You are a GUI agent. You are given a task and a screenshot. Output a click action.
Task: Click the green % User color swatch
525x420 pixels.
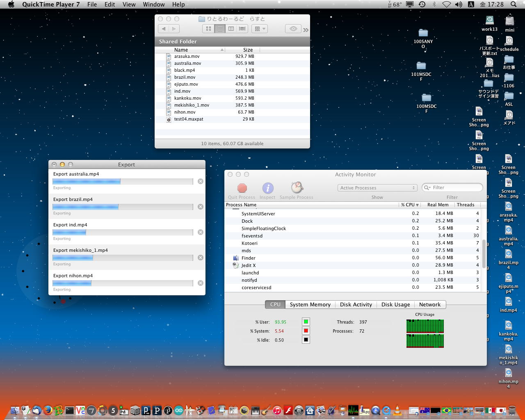tap(306, 322)
